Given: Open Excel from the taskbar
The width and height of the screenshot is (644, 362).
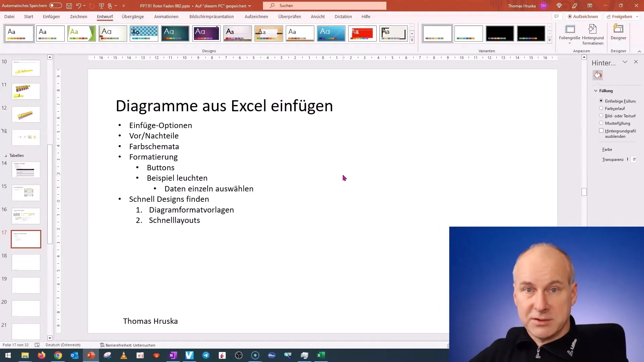Looking at the screenshot, I should (x=321, y=355).
